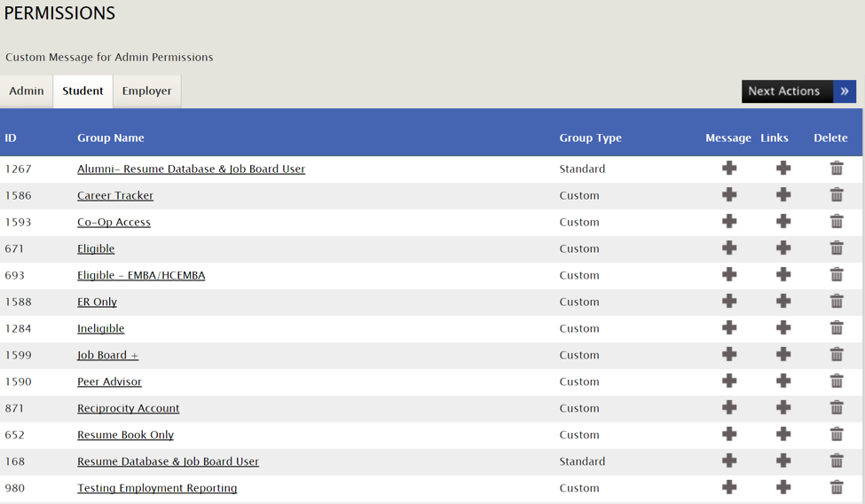Open the Career Tracker group link

pyautogui.click(x=115, y=195)
